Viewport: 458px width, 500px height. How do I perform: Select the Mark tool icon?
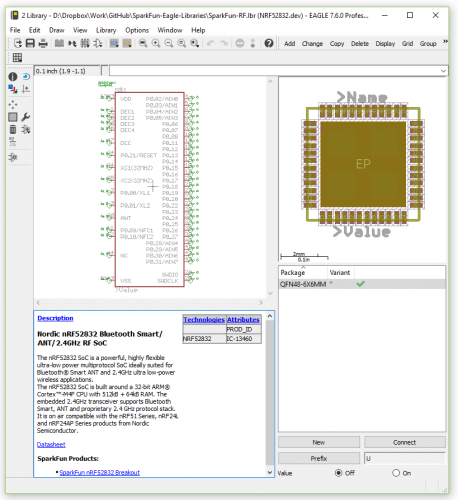tap(26, 89)
